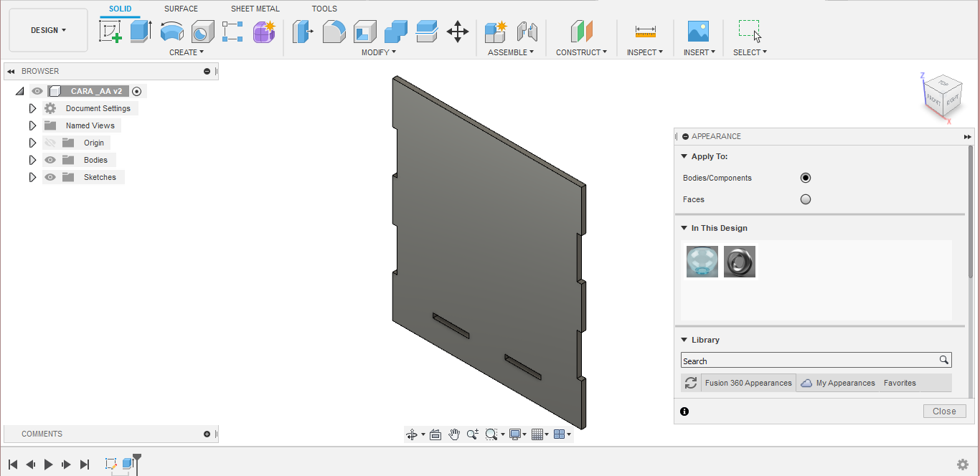Close the Appearance panel
The height and width of the screenshot is (476, 980).
[x=943, y=411]
